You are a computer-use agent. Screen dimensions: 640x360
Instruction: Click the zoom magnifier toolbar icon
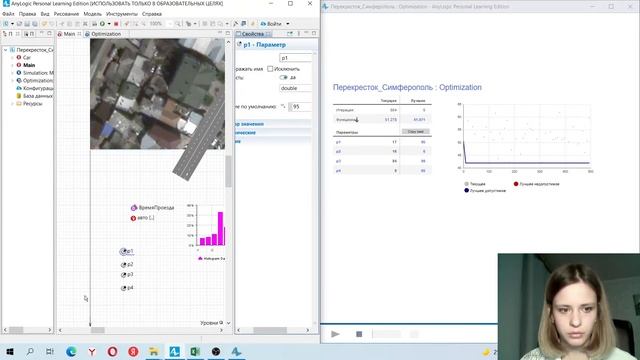pyautogui.click(x=178, y=24)
